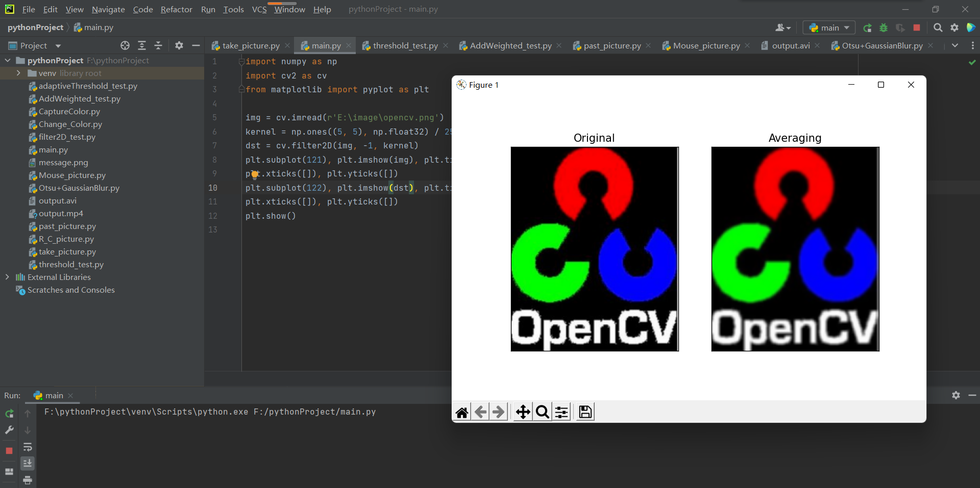Hide the Project tool window
This screenshot has width=980, height=488.
click(195, 45)
